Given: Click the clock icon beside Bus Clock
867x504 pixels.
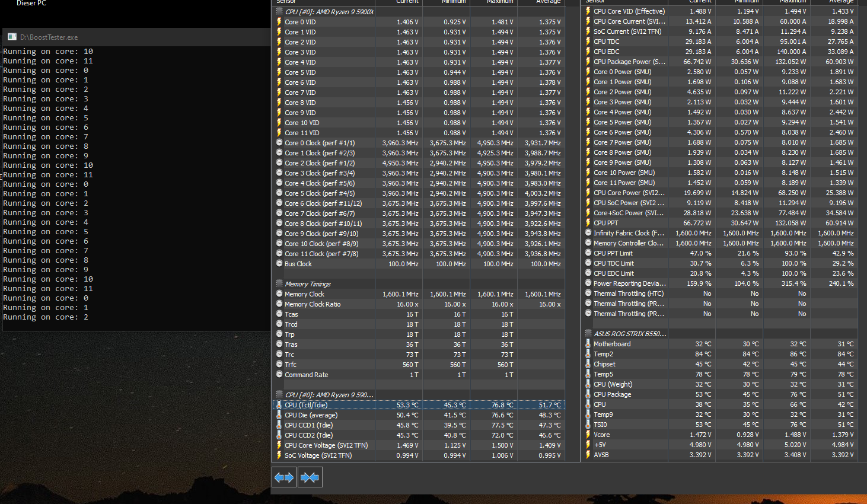Looking at the screenshot, I should pyautogui.click(x=279, y=264).
